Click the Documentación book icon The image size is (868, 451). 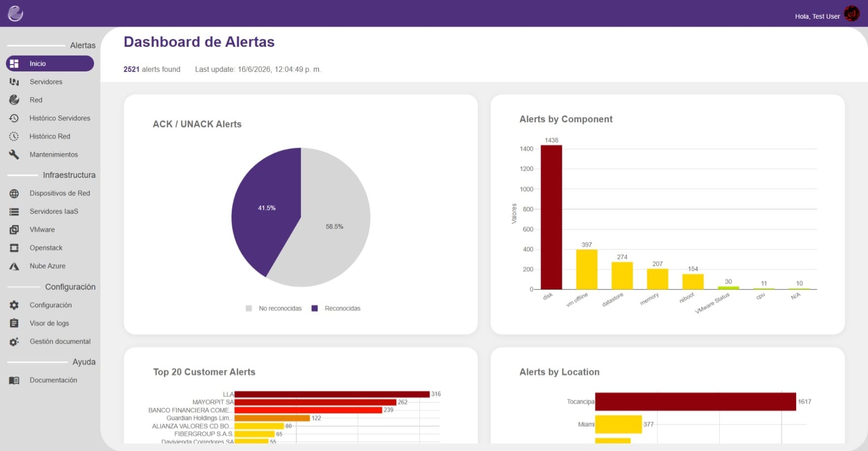[x=14, y=381]
